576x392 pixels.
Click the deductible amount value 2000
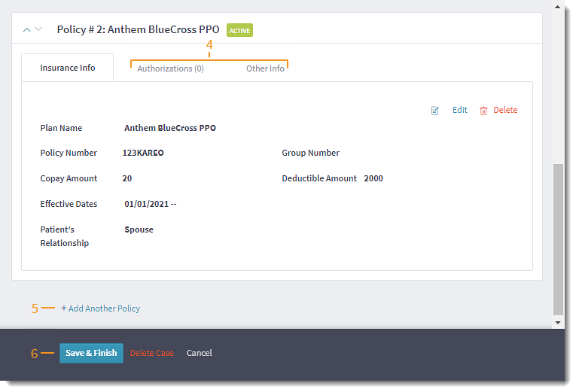(x=373, y=178)
